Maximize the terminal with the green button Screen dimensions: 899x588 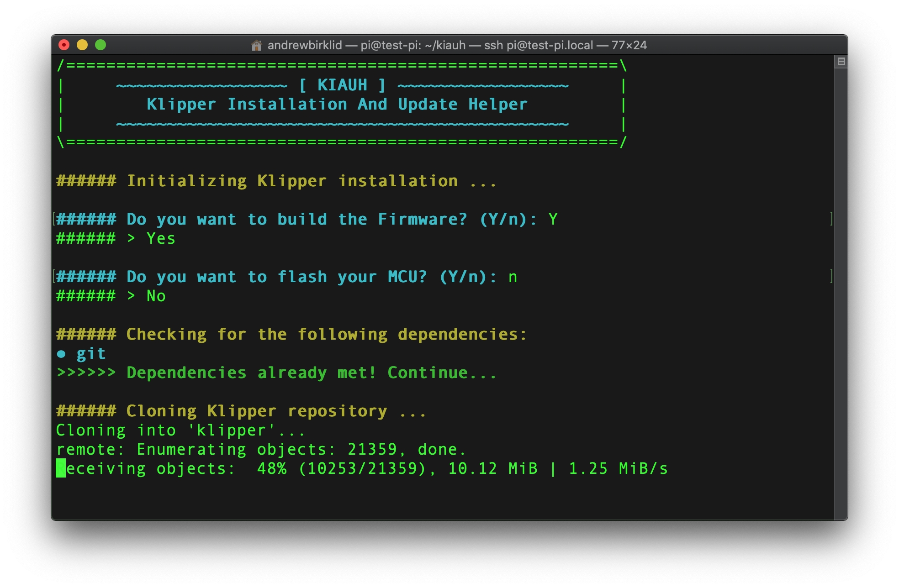(100, 45)
